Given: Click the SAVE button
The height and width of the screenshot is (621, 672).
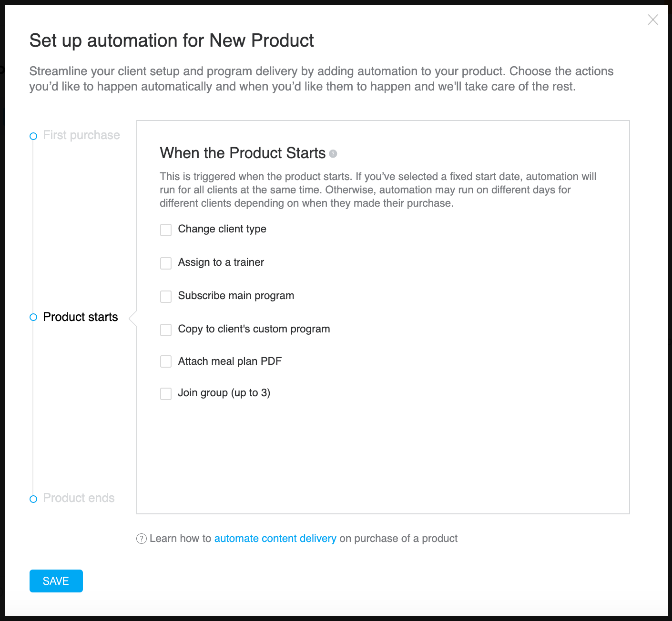Looking at the screenshot, I should [x=56, y=581].
